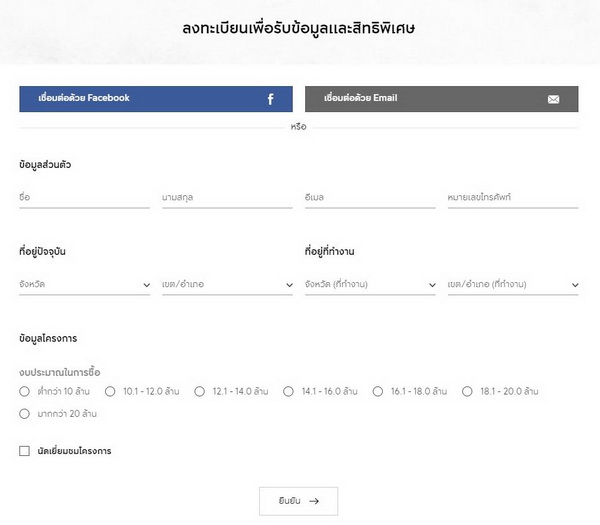Open the จังหวัด current address dropdown
600x525 pixels.
(x=84, y=285)
